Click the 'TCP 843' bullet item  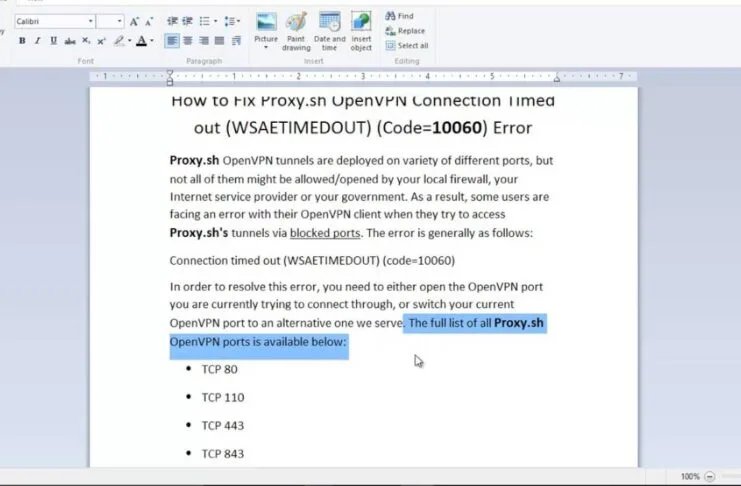[223, 454]
